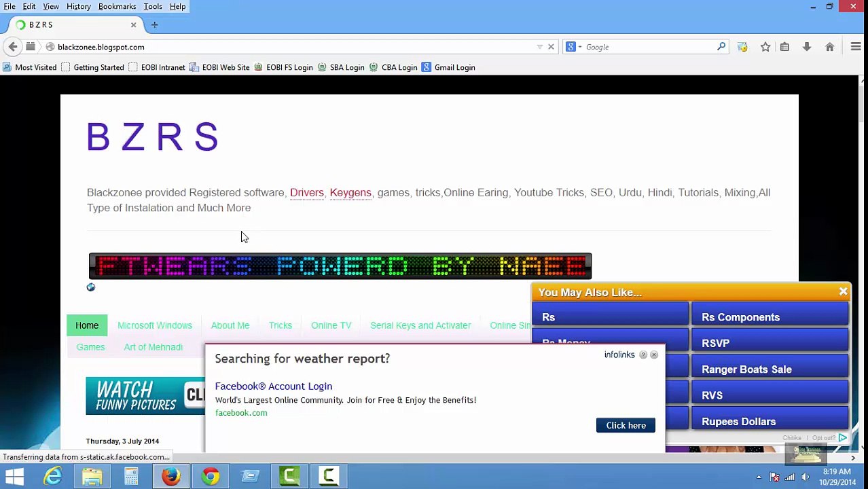This screenshot has width=868, height=489.
Task: Click the AdChoices icon near Opt out
Action: click(x=843, y=437)
